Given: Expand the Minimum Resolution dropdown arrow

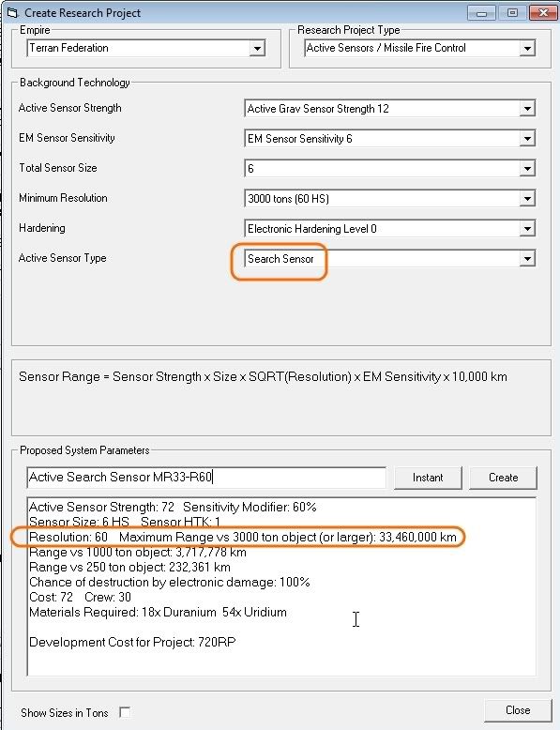Looking at the screenshot, I should (527, 199).
